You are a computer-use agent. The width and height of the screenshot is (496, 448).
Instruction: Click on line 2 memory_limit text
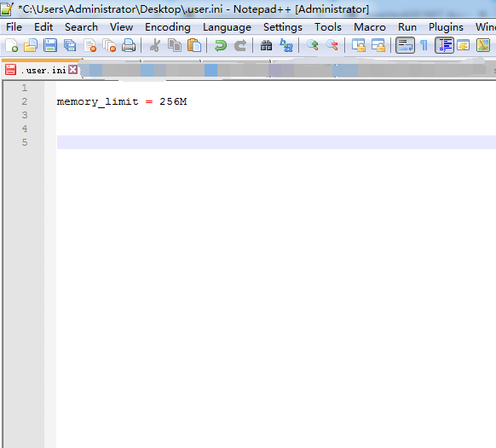[x=97, y=101]
